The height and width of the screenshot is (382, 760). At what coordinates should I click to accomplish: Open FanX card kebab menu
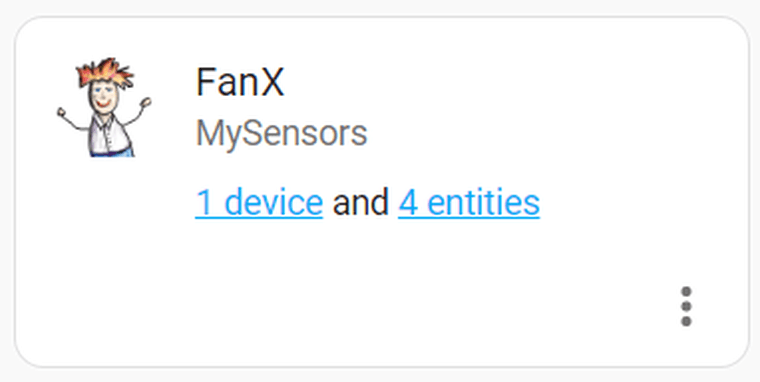point(686,306)
